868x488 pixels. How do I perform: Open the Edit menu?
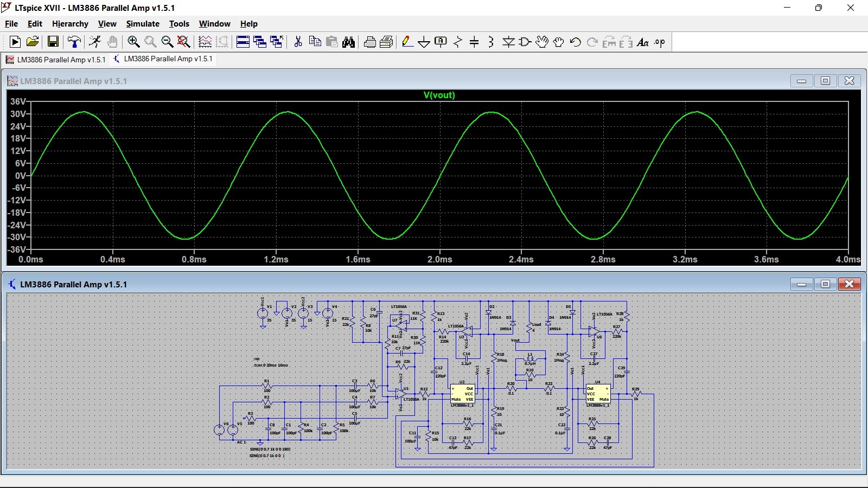point(35,24)
